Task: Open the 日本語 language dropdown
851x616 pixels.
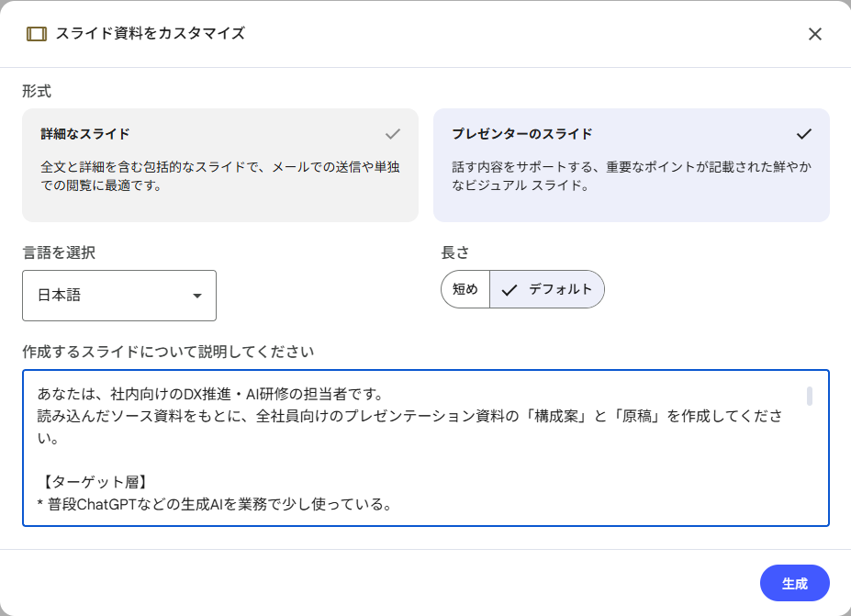Action: coord(119,296)
